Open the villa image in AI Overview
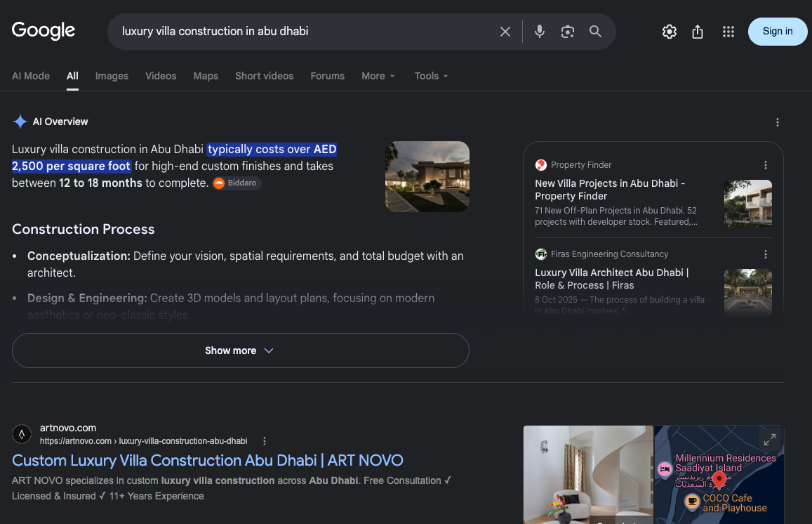Image resolution: width=812 pixels, height=524 pixels. (x=427, y=176)
